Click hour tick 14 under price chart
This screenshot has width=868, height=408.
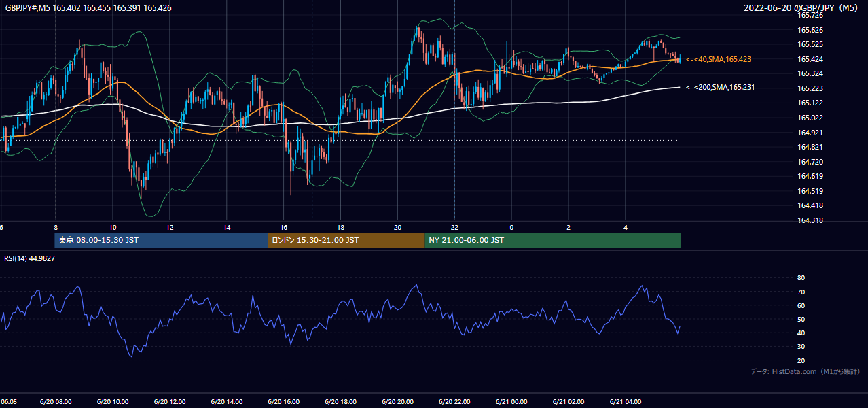click(x=227, y=228)
